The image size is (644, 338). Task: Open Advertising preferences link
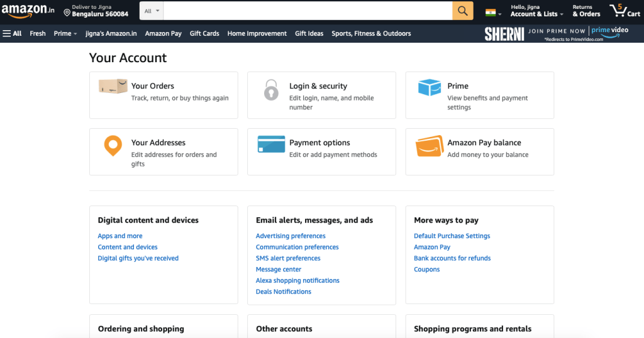click(x=291, y=236)
